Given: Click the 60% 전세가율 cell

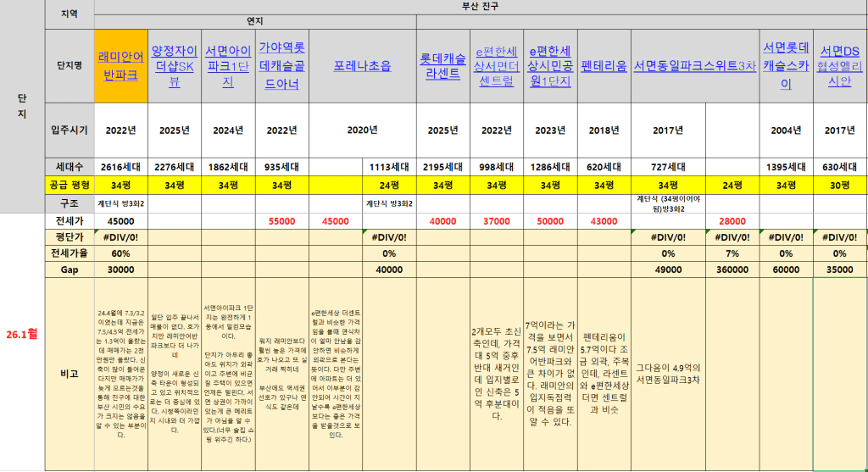Looking at the screenshot, I should tap(120, 253).
